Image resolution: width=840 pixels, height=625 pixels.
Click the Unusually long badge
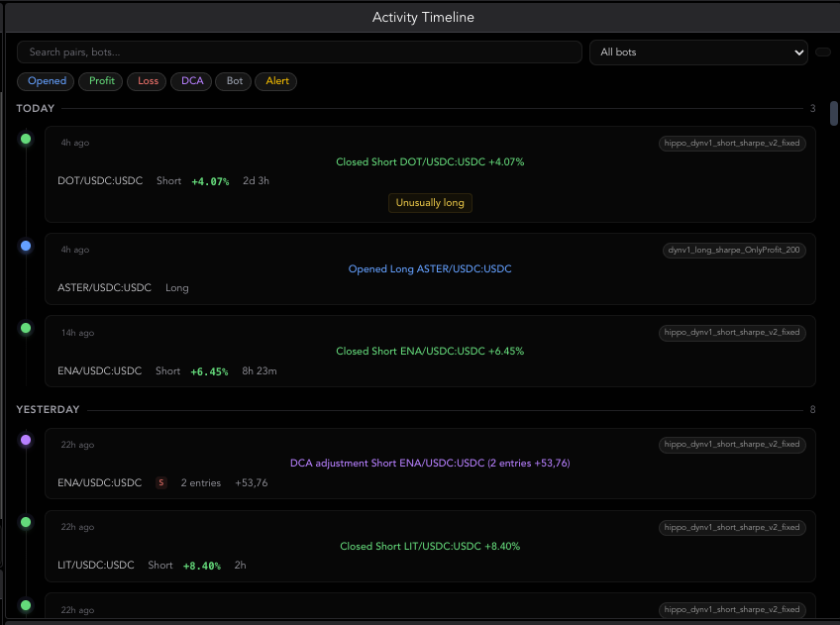pyautogui.click(x=430, y=203)
